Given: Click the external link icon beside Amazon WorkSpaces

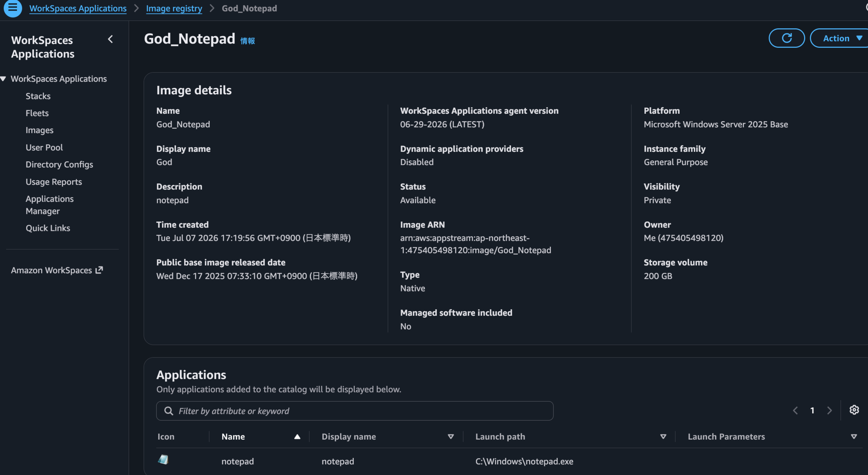Looking at the screenshot, I should [99, 270].
